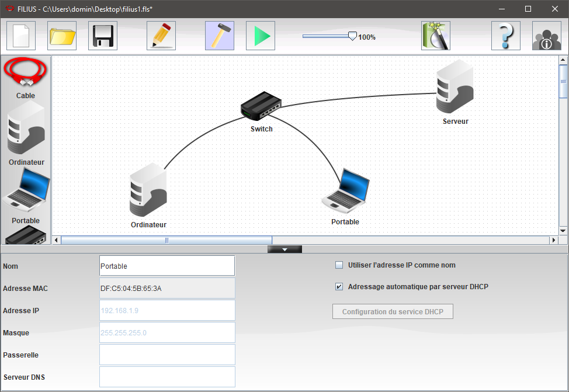This screenshot has width=569, height=392.
Task: Open the software wizard icon
Action: (436, 36)
